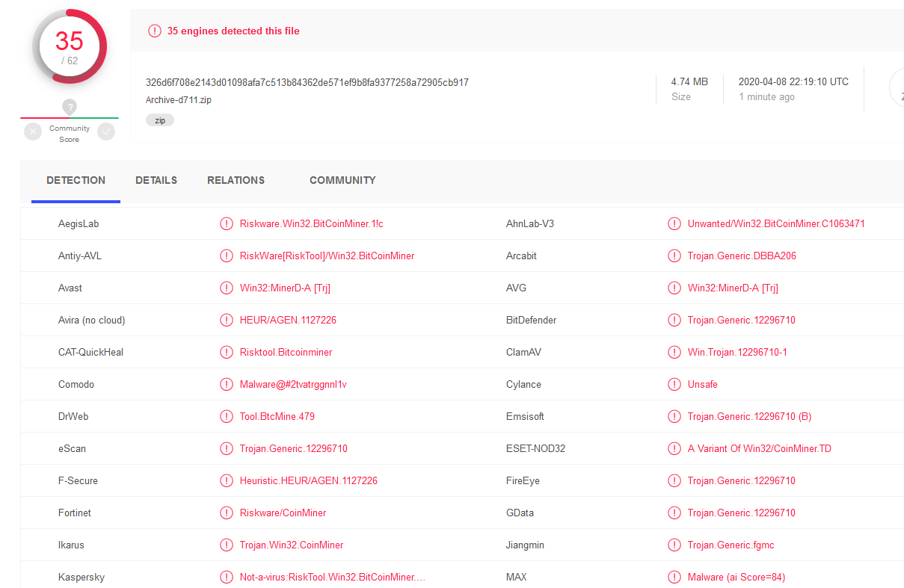Click the RiskWare[RiskTool]/Win32.BitCoinMiner result
904x588 pixels.
click(327, 256)
